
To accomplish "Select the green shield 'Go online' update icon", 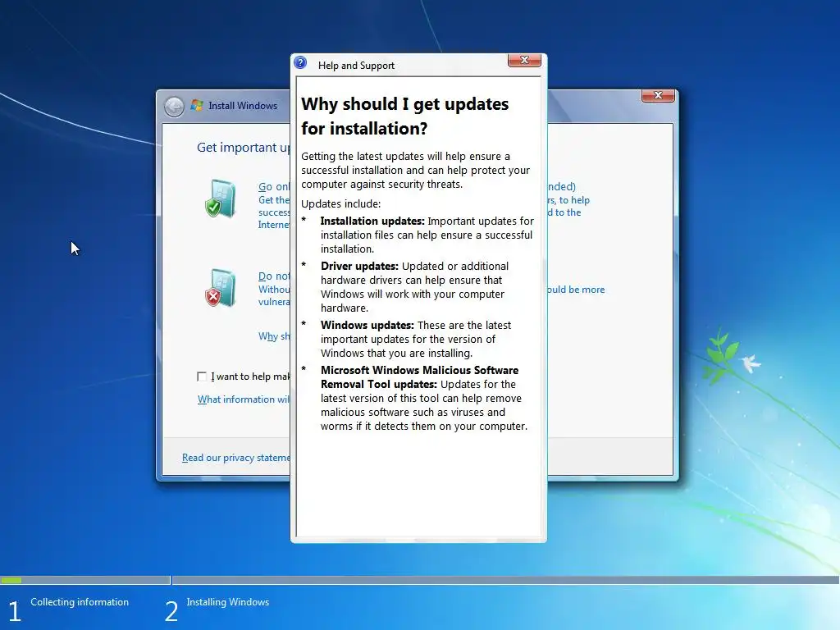I will [220, 199].
